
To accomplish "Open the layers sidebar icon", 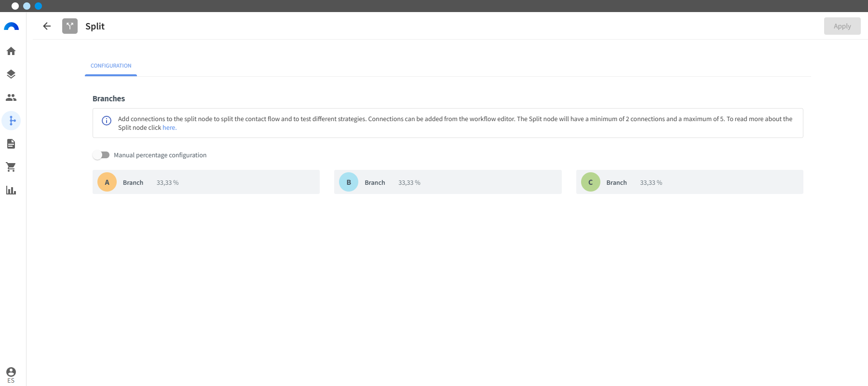I will pos(11,74).
